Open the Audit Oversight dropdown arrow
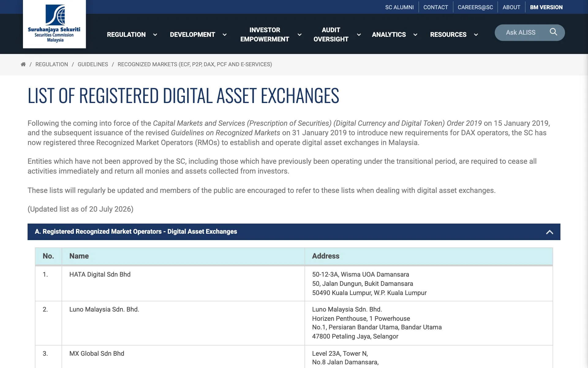588x368 pixels. [x=359, y=35]
